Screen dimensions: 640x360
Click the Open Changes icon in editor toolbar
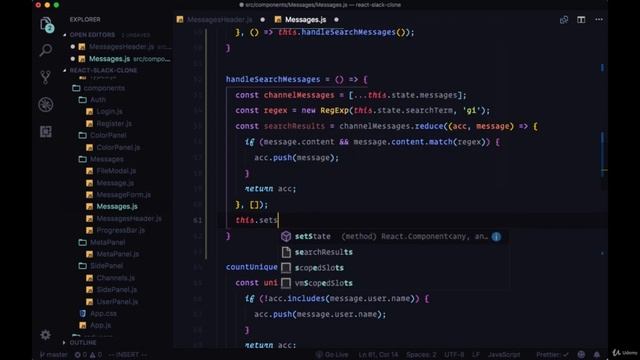564,20
